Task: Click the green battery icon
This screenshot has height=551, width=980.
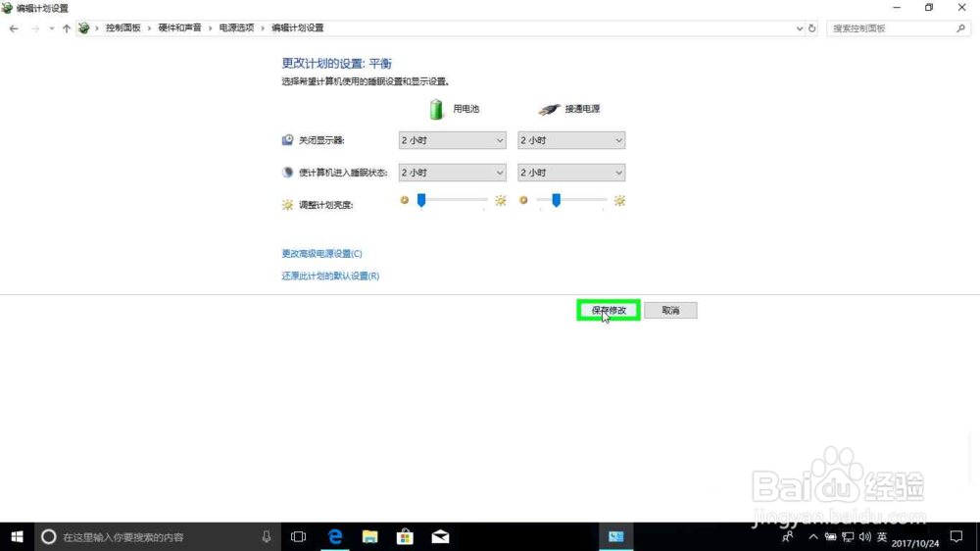Action: [x=436, y=109]
